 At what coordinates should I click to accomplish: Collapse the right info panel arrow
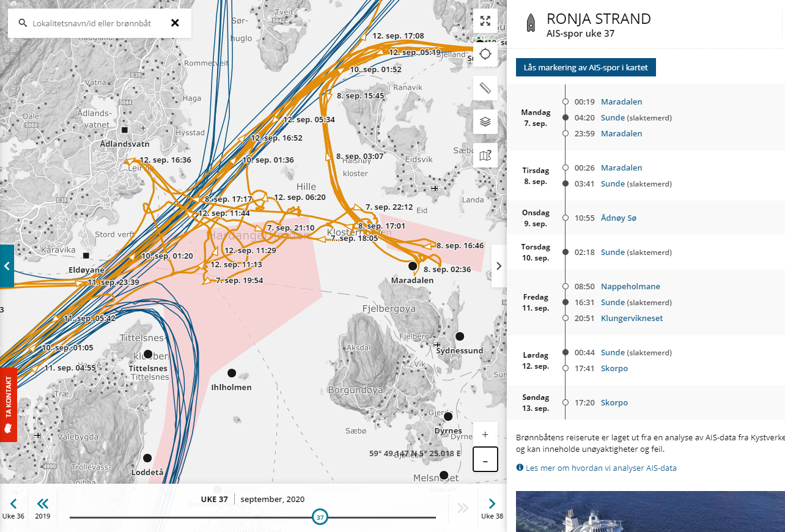click(x=499, y=266)
